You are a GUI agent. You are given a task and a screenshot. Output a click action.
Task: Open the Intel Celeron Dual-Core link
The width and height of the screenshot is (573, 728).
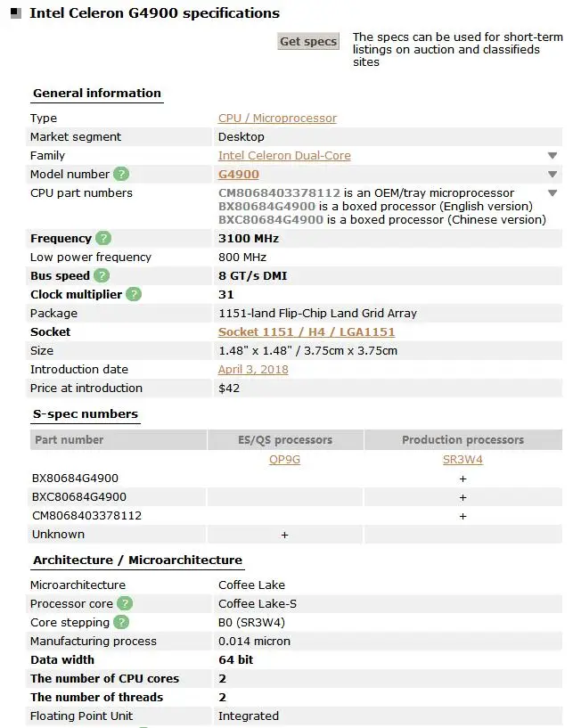[x=284, y=156]
